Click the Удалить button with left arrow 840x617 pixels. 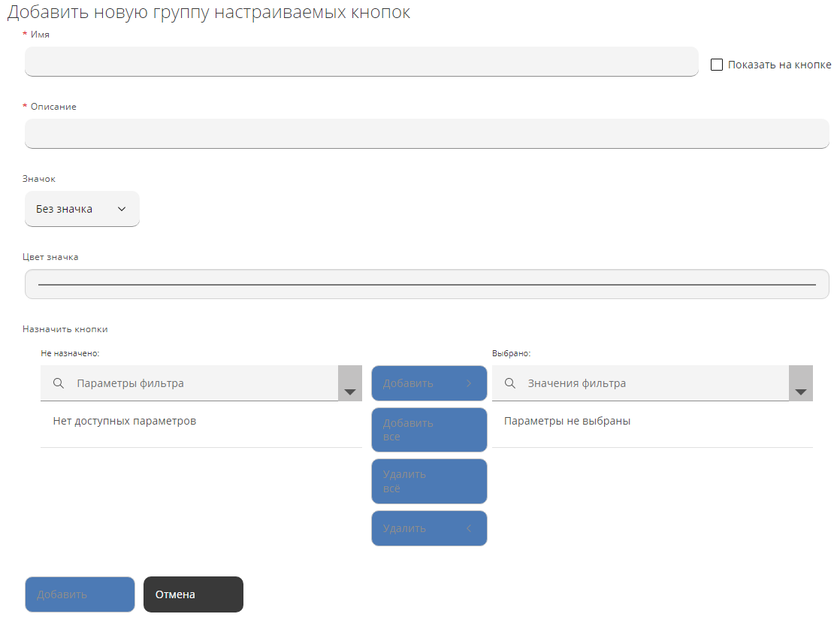(429, 528)
